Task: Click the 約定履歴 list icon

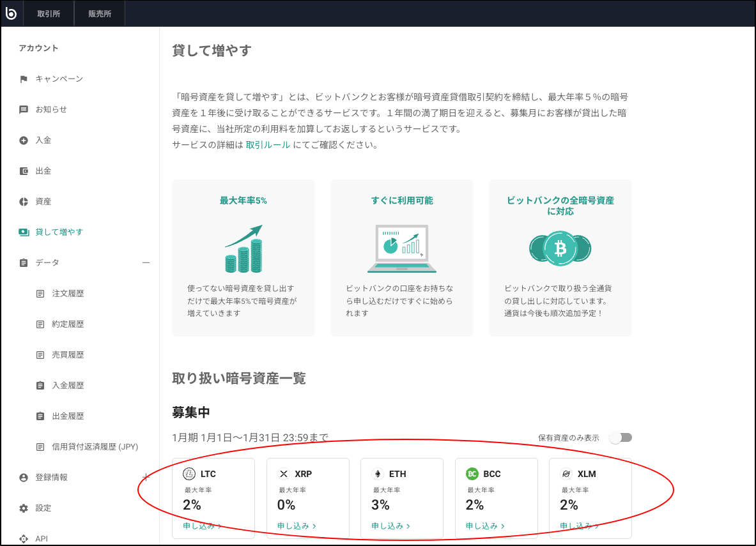Action: [40, 324]
